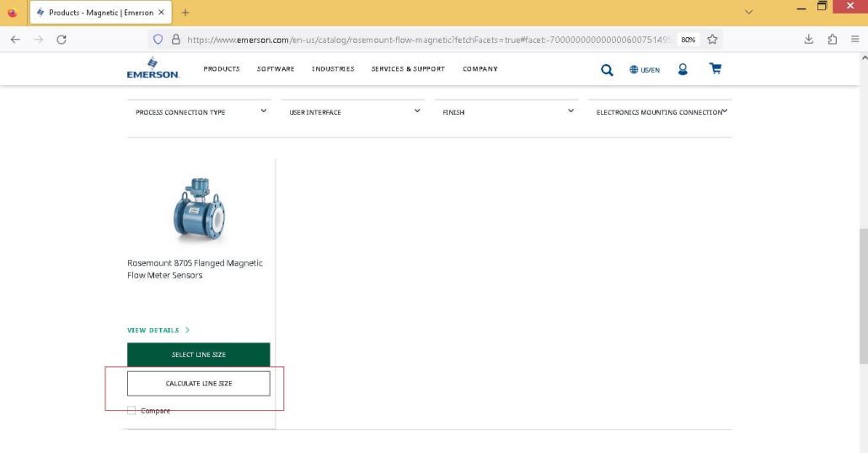Open the US/EN language selector
Screen dimensions: 868x453
(x=645, y=70)
